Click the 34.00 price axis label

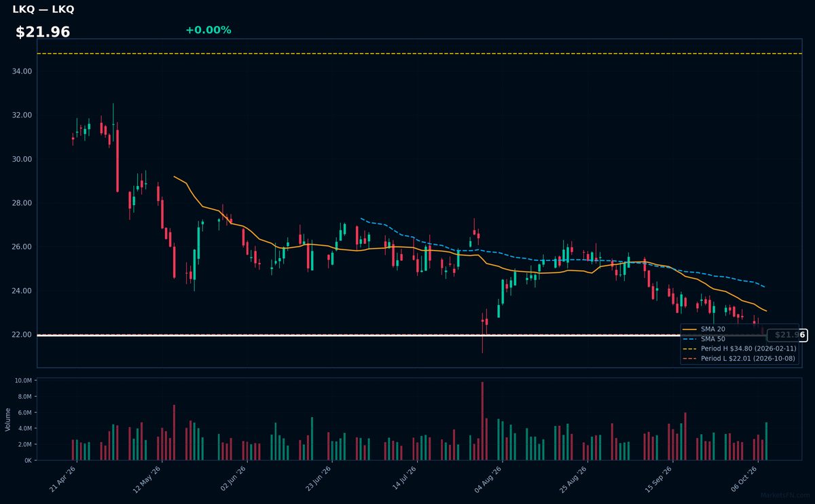point(22,71)
